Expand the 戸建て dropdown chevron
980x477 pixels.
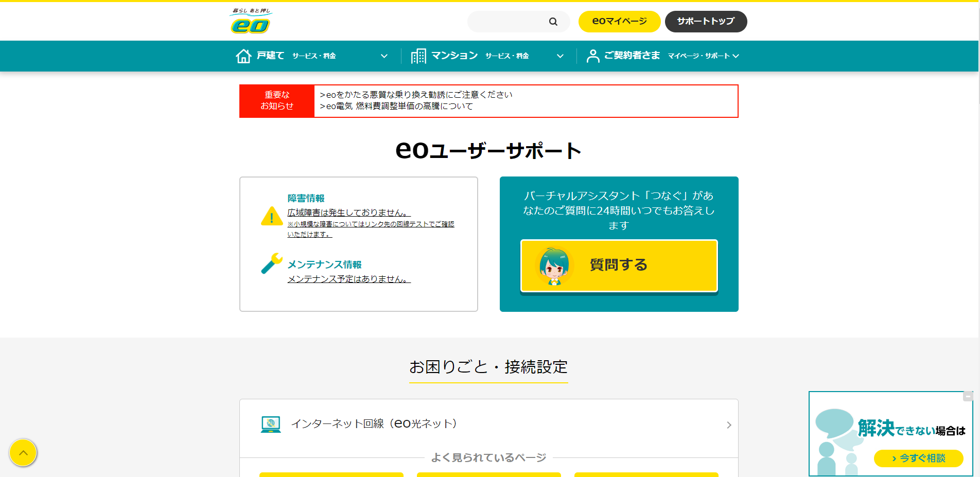click(x=384, y=56)
